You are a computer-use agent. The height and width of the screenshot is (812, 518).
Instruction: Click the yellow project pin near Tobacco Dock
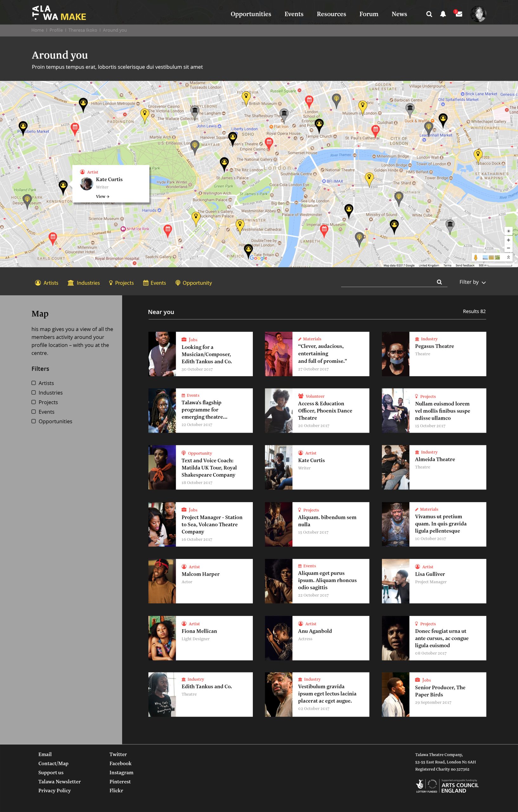click(477, 157)
